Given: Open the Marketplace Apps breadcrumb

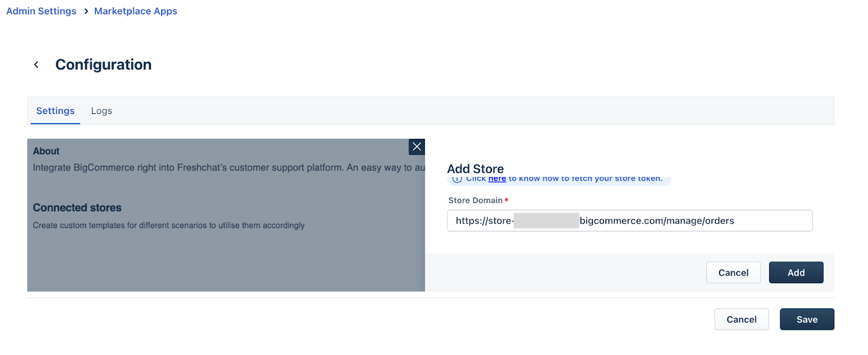Looking at the screenshot, I should click(x=136, y=11).
